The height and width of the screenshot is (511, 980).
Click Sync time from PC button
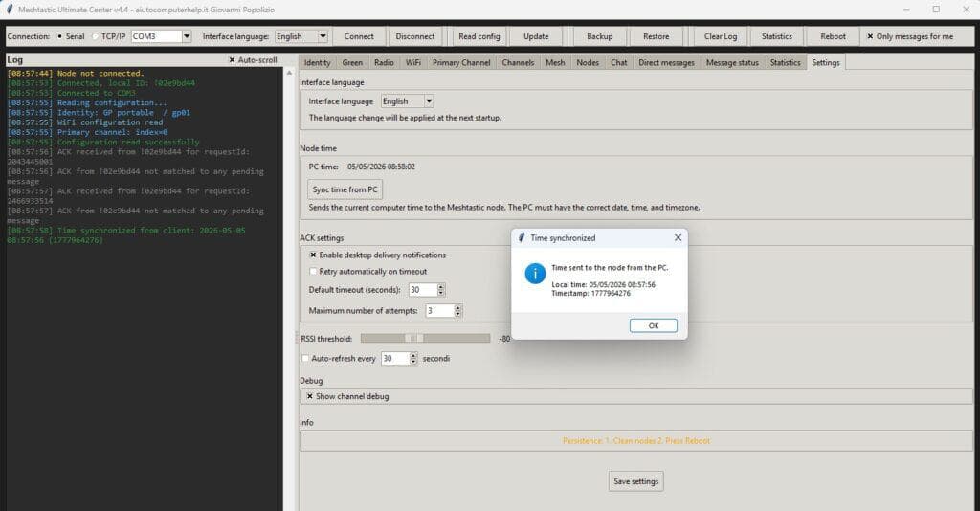(x=345, y=189)
